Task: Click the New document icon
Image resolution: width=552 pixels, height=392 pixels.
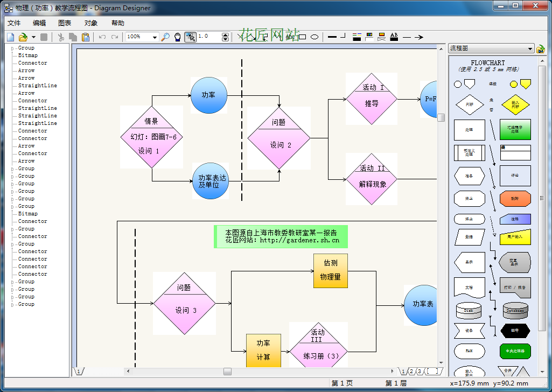Action: [11, 37]
